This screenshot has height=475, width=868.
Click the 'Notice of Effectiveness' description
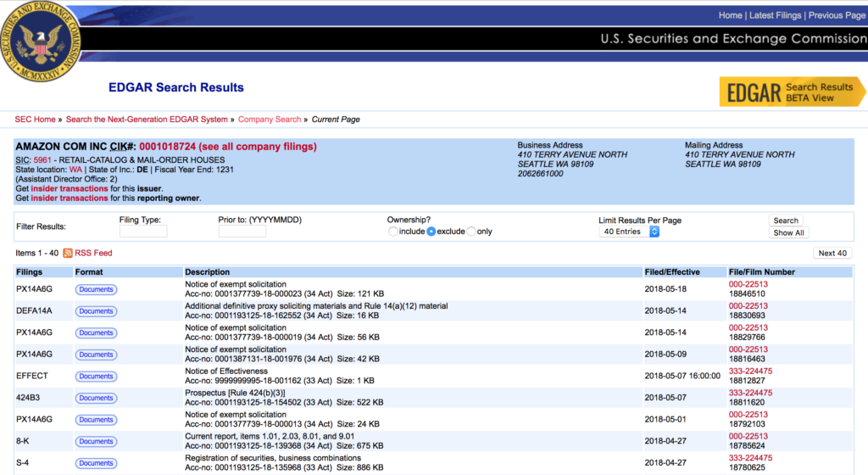pos(225,372)
